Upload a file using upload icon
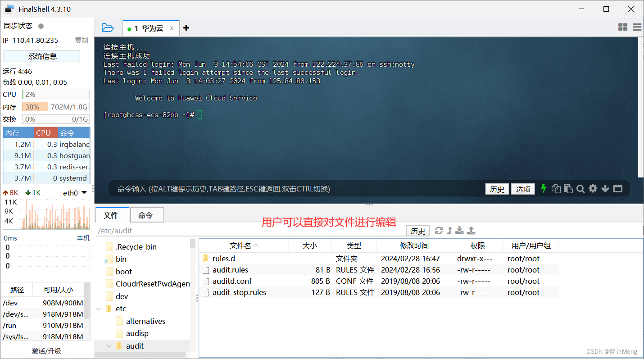The image size is (644, 359). click(471, 230)
